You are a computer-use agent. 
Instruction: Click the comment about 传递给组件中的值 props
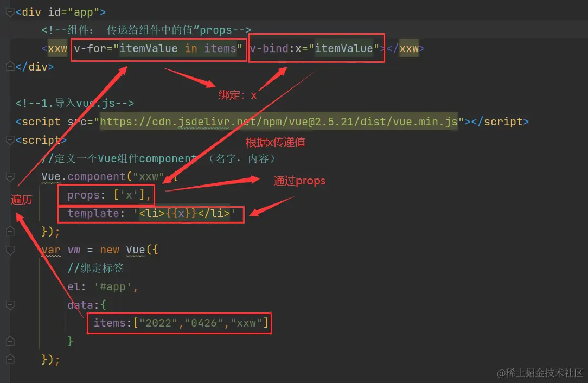(146, 30)
